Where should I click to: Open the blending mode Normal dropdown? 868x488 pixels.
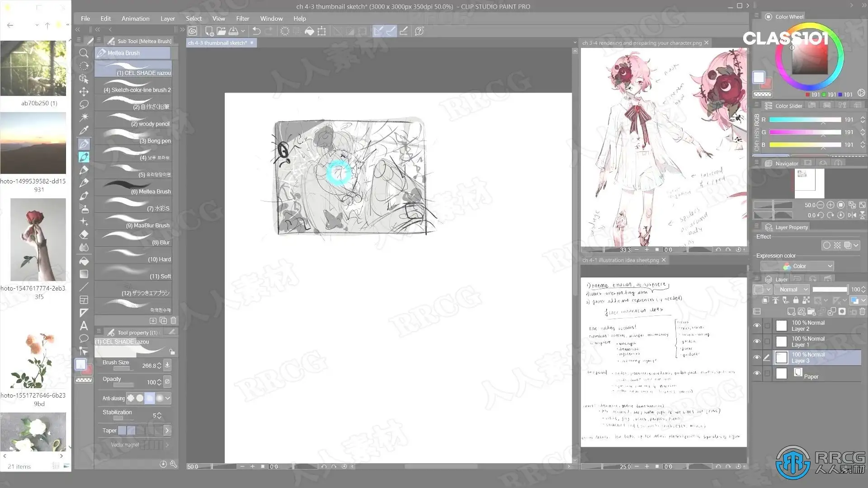click(x=793, y=289)
